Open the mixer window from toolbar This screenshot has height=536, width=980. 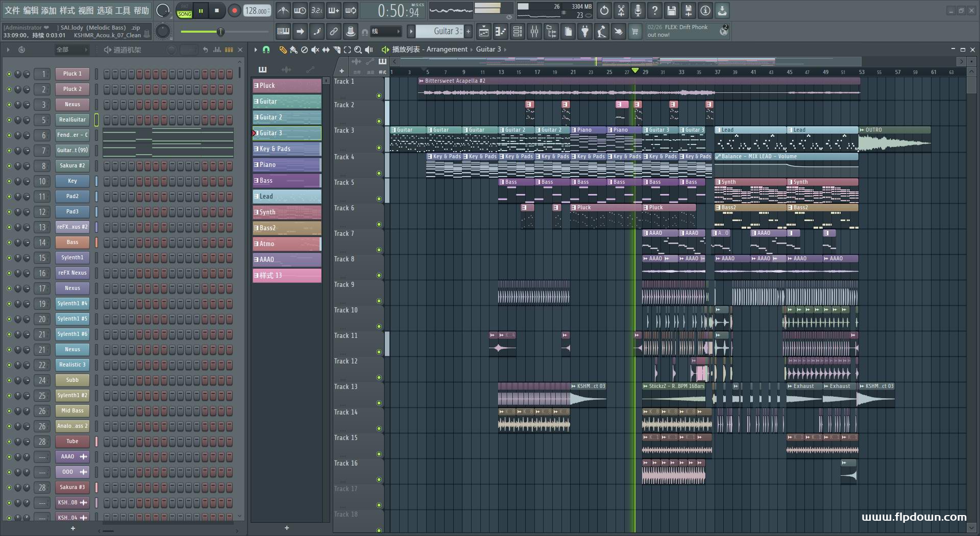click(534, 32)
